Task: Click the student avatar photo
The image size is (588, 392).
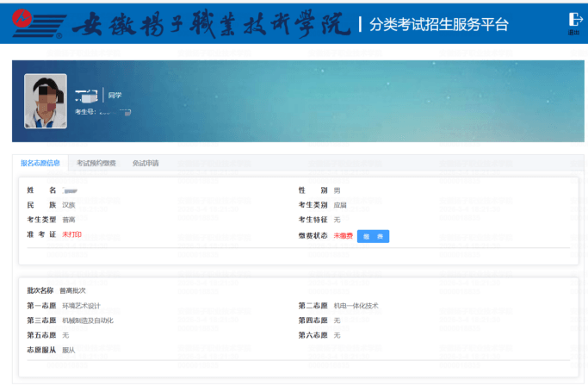Action: click(46, 102)
